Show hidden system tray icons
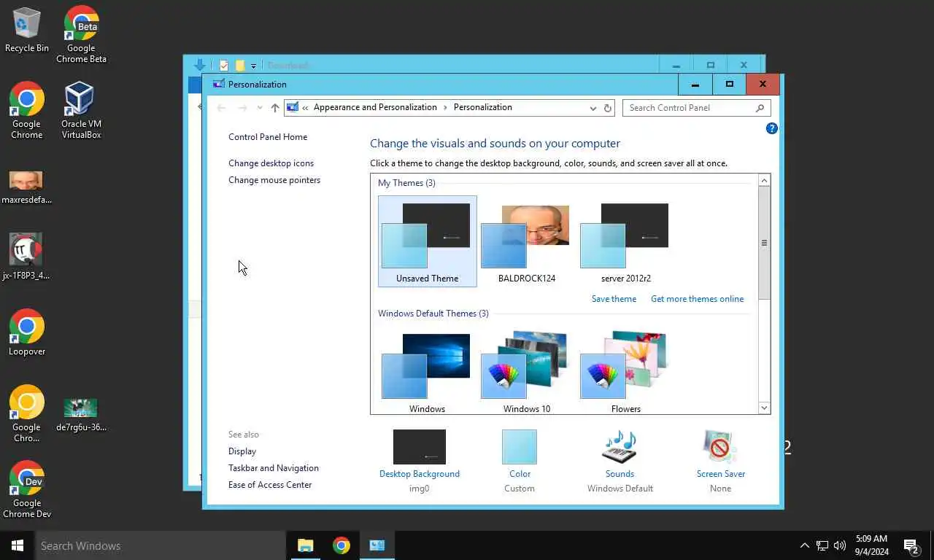 (x=804, y=545)
